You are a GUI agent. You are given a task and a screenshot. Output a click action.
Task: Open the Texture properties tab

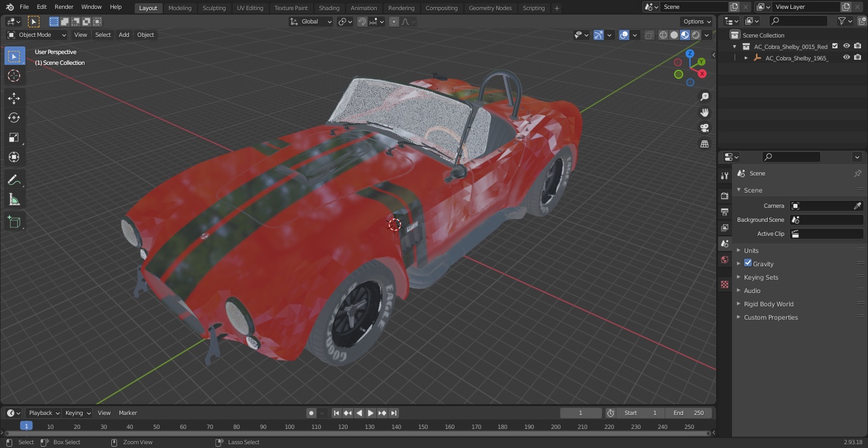click(x=724, y=284)
